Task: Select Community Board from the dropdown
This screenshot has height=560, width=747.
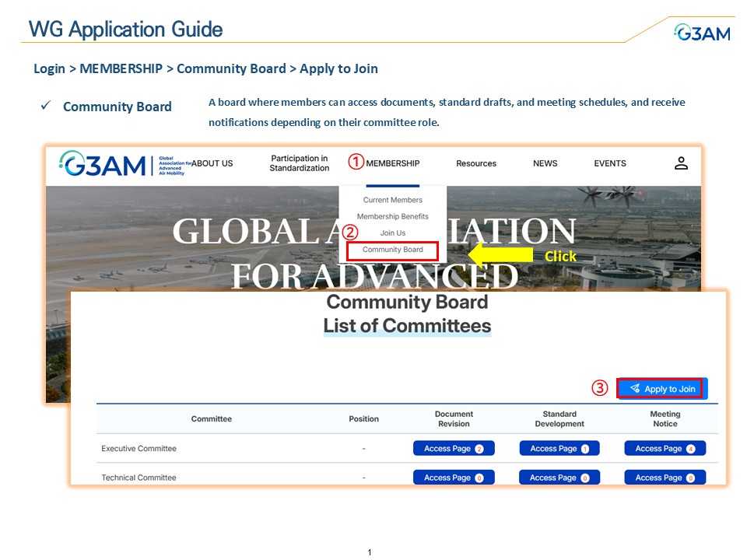Action: 392,250
